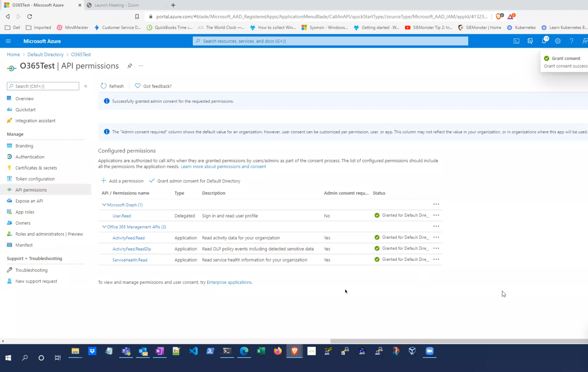Select Certificates & secrets menu item
Viewport: 588px width, 372px height.
coord(36,168)
